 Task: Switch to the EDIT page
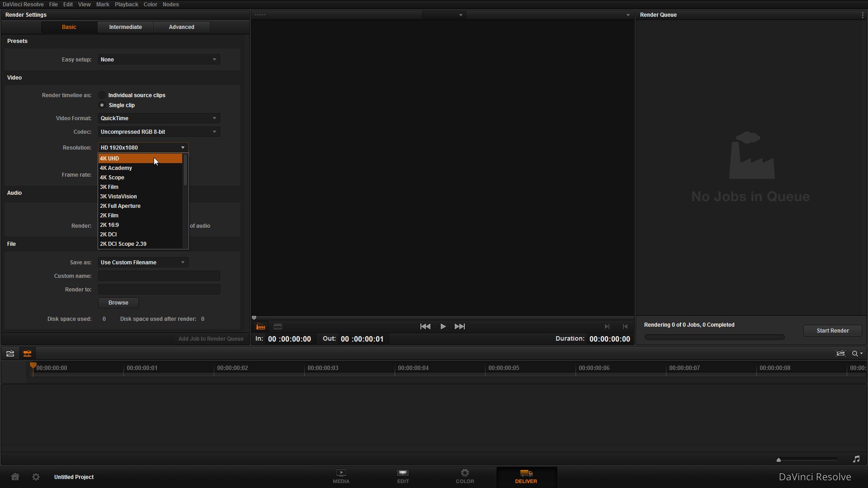click(403, 477)
